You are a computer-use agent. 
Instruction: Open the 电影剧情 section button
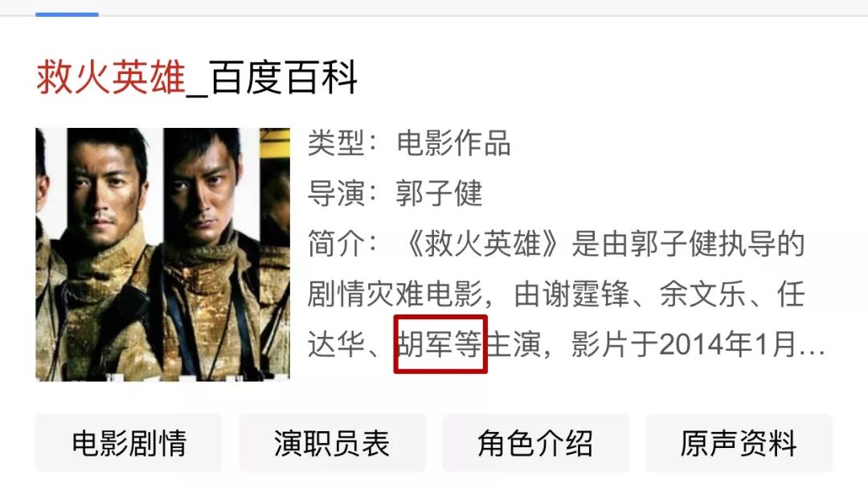click(129, 443)
